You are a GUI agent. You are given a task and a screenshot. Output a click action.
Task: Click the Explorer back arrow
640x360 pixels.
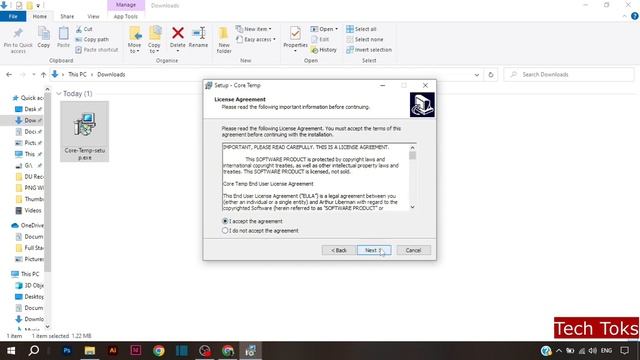(9, 75)
